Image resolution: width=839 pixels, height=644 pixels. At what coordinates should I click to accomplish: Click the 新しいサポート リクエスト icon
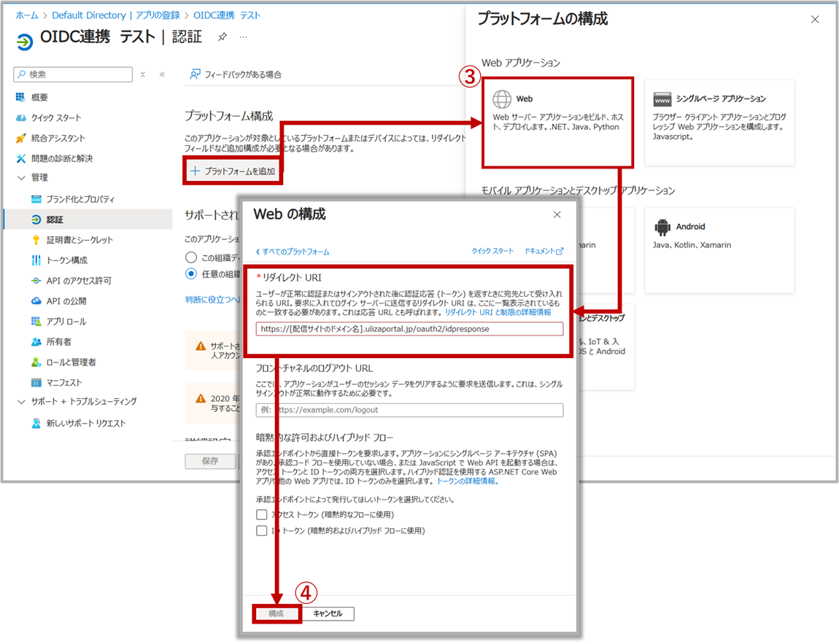pyautogui.click(x=36, y=423)
